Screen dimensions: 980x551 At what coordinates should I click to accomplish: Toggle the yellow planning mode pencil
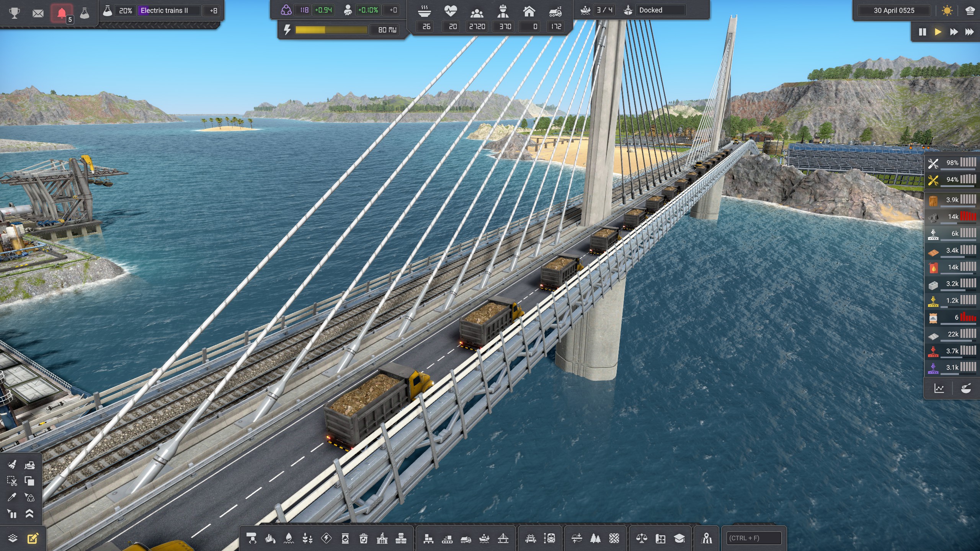click(33, 539)
